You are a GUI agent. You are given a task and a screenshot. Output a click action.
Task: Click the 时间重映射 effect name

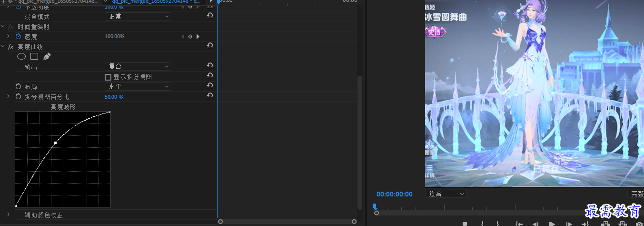pyautogui.click(x=33, y=27)
